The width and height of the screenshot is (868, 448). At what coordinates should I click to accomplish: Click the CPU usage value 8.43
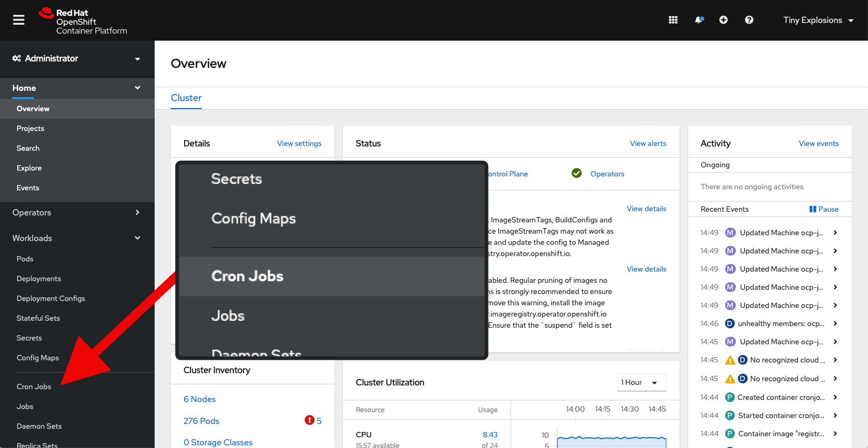[490, 435]
